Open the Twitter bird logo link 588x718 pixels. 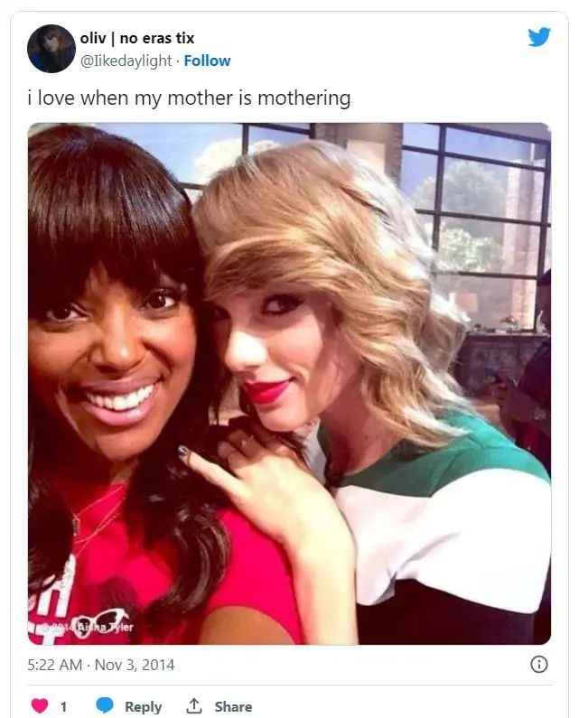pos(539,37)
